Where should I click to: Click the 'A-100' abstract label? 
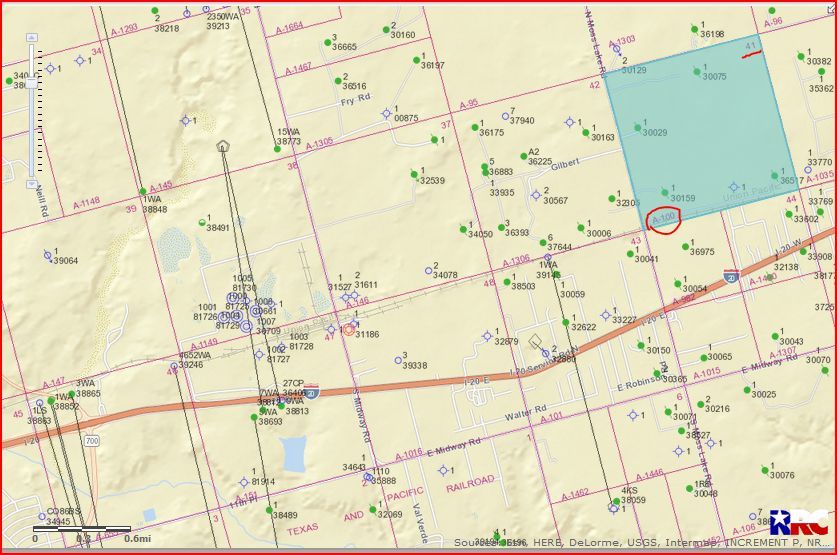(664, 218)
